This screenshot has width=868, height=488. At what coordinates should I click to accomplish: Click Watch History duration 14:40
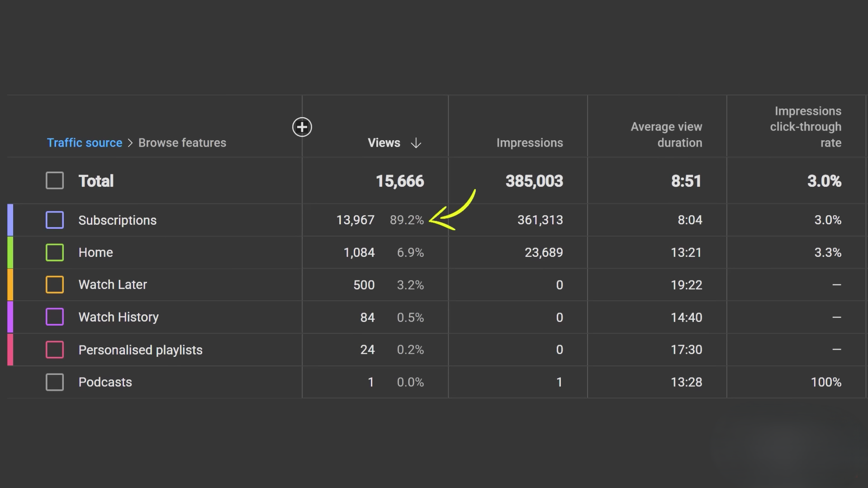pos(686,317)
